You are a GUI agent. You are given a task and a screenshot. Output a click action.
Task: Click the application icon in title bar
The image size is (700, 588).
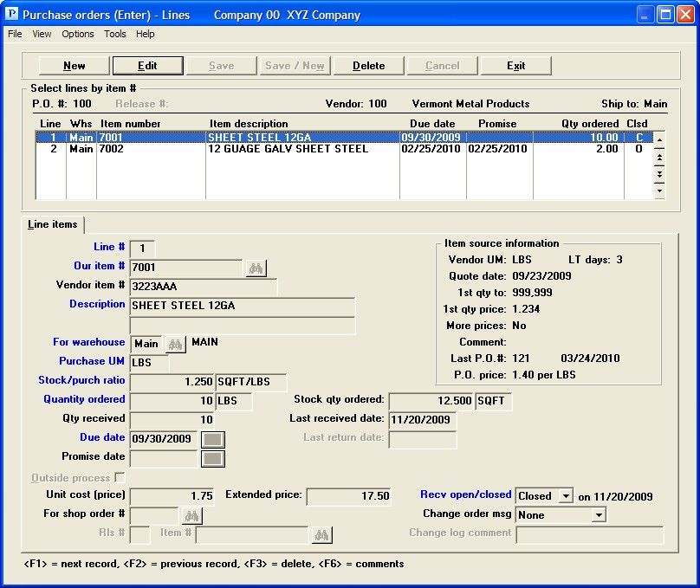[x=11, y=15]
